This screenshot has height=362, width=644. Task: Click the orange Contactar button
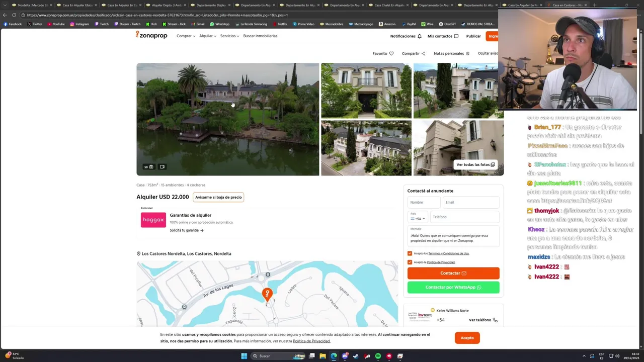coord(453,273)
